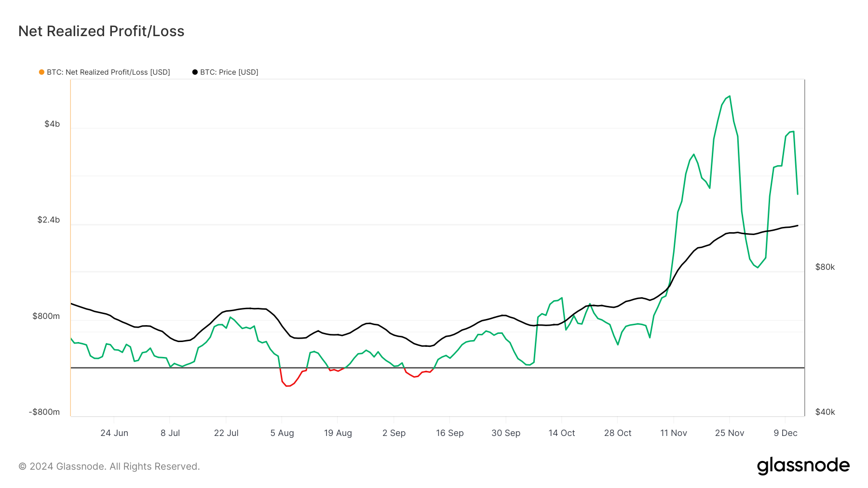Select the 25 Nov date tick label
Image resolution: width=868 pixels, height=488 pixels.
click(x=730, y=433)
